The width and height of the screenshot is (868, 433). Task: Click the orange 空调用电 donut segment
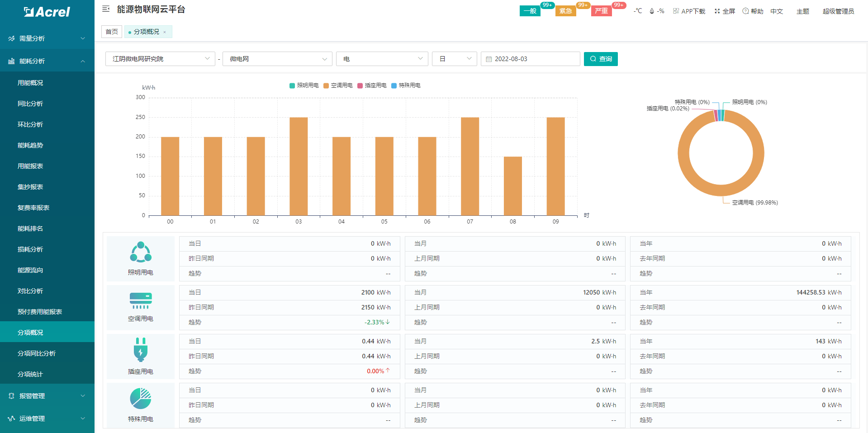(x=721, y=190)
